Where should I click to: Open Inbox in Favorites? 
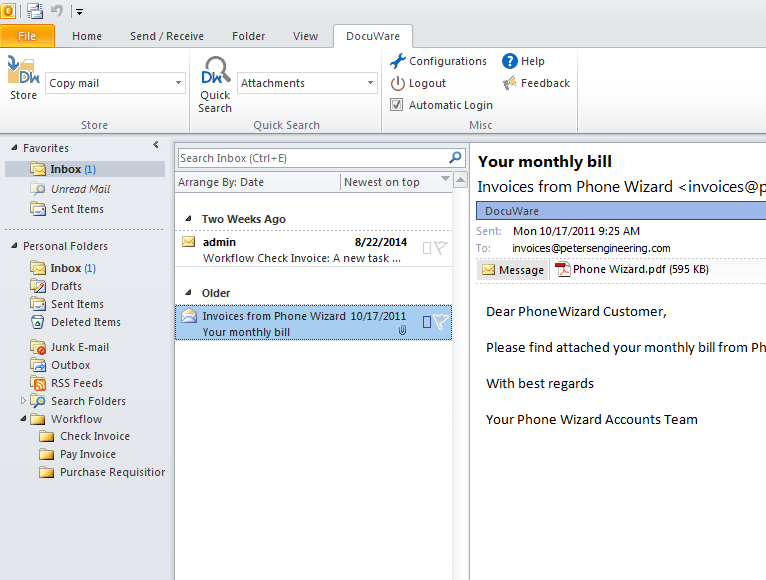pos(85,169)
